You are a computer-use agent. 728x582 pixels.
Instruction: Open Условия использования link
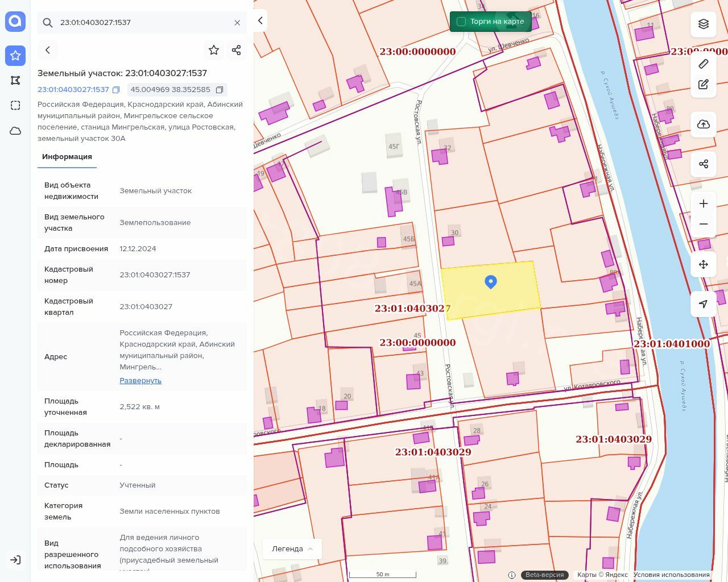pos(671,575)
